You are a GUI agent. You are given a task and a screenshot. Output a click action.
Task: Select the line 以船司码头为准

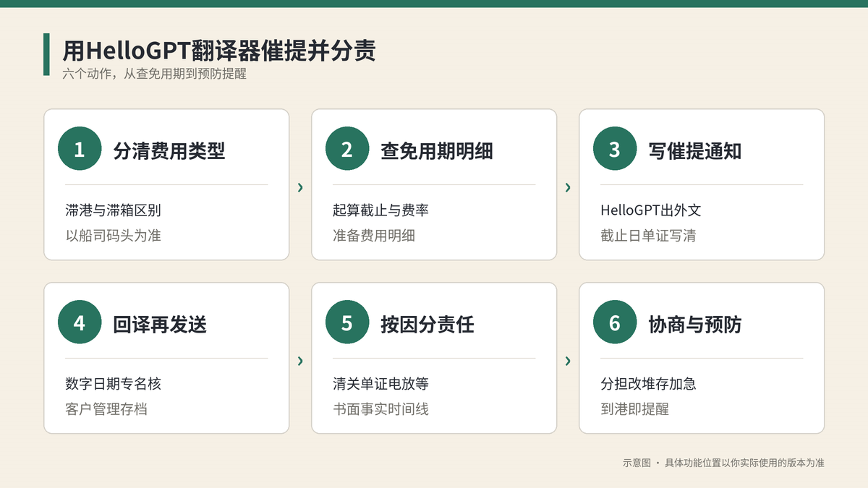click(113, 235)
